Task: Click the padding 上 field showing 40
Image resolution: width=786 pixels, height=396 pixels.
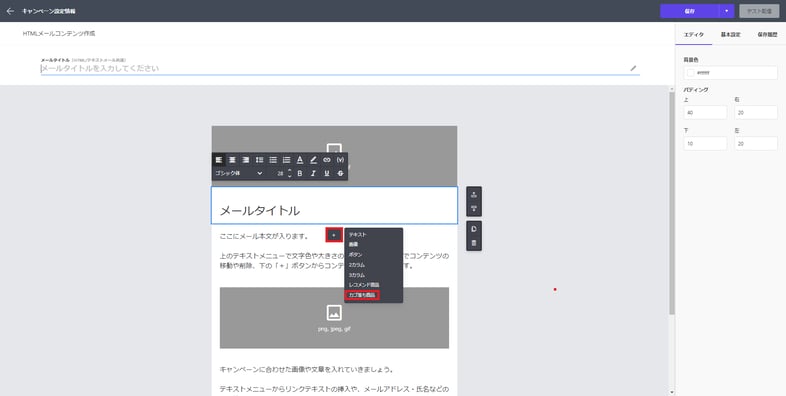Action: point(705,113)
